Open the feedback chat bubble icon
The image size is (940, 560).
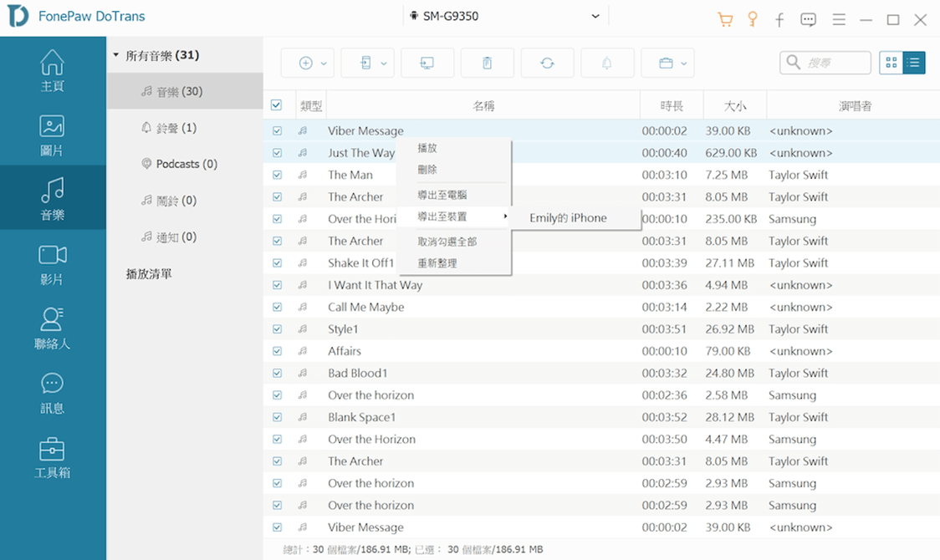[808, 20]
